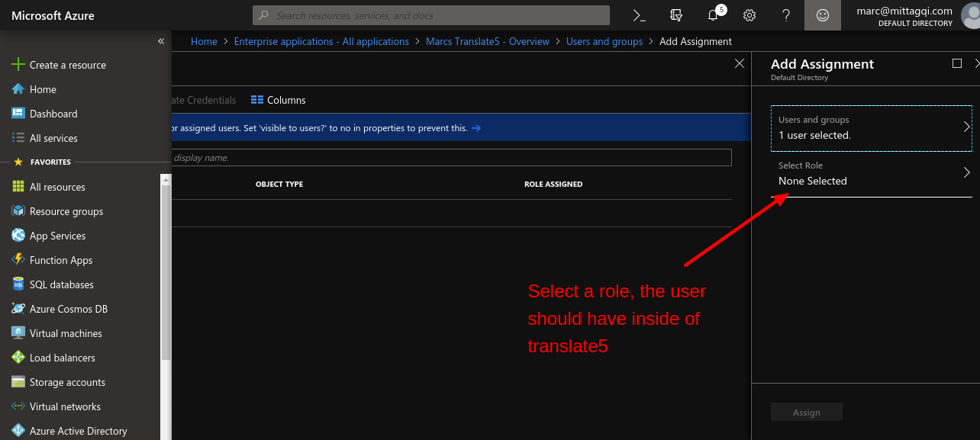This screenshot has height=440, width=980.
Task: Select Home label in the sidebar
Action: coord(43,89)
